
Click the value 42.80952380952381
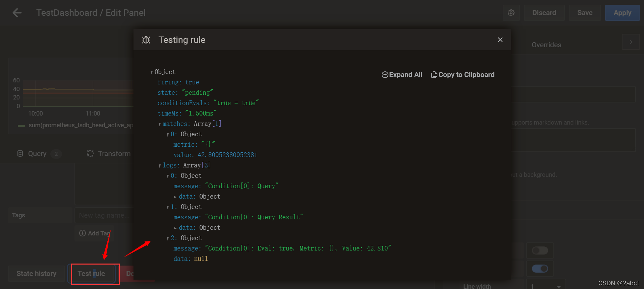(x=227, y=155)
